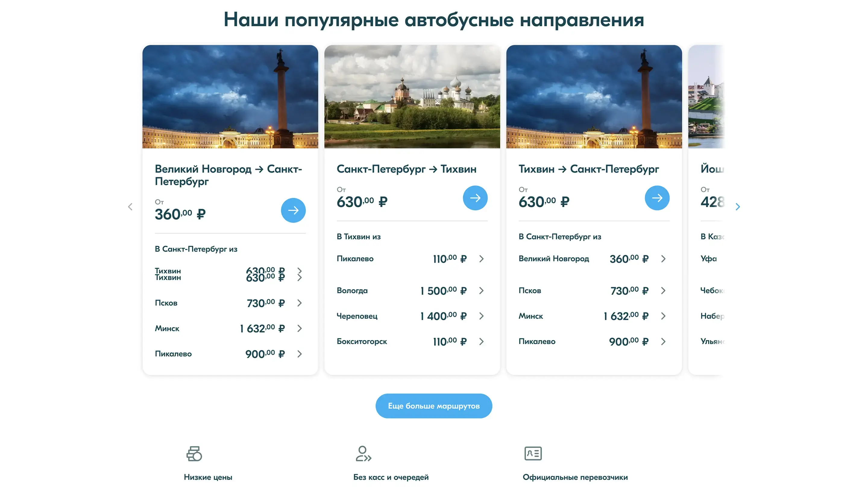Click the first card's Palace Square photo
The width and height of the screenshot is (868, 488).
(230, 97)
